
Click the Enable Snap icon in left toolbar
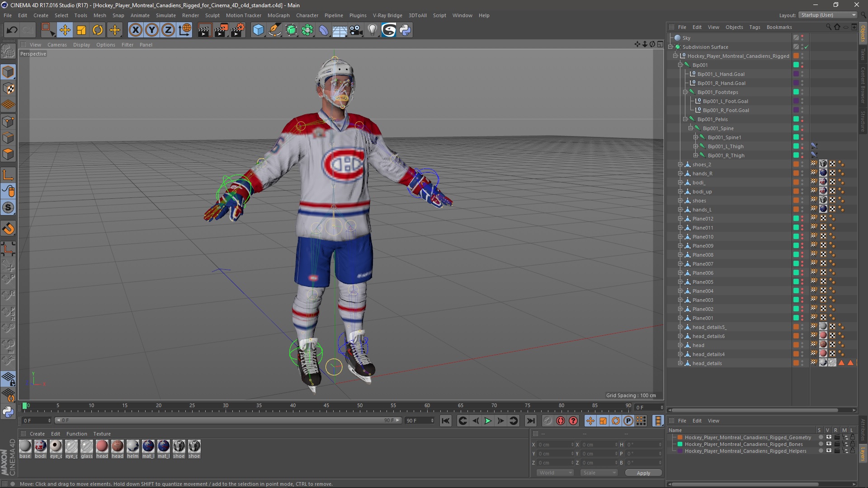(8, 208)
